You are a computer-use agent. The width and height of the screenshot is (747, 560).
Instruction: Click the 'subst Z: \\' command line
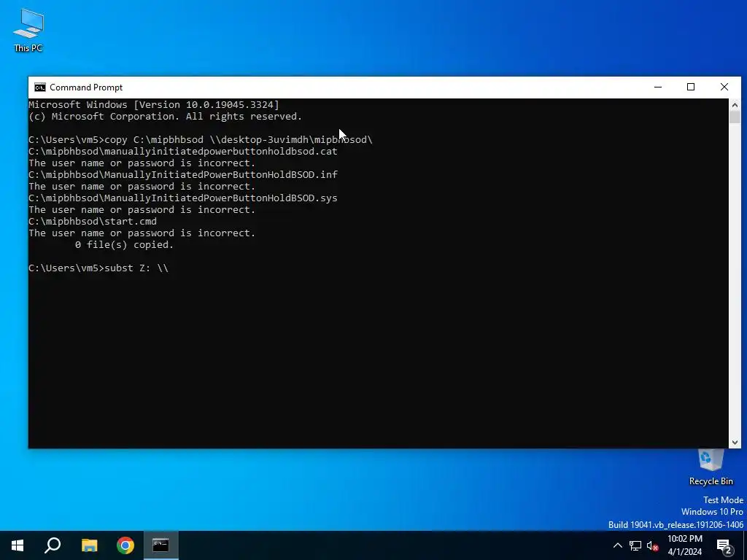[x=98, y=268]
